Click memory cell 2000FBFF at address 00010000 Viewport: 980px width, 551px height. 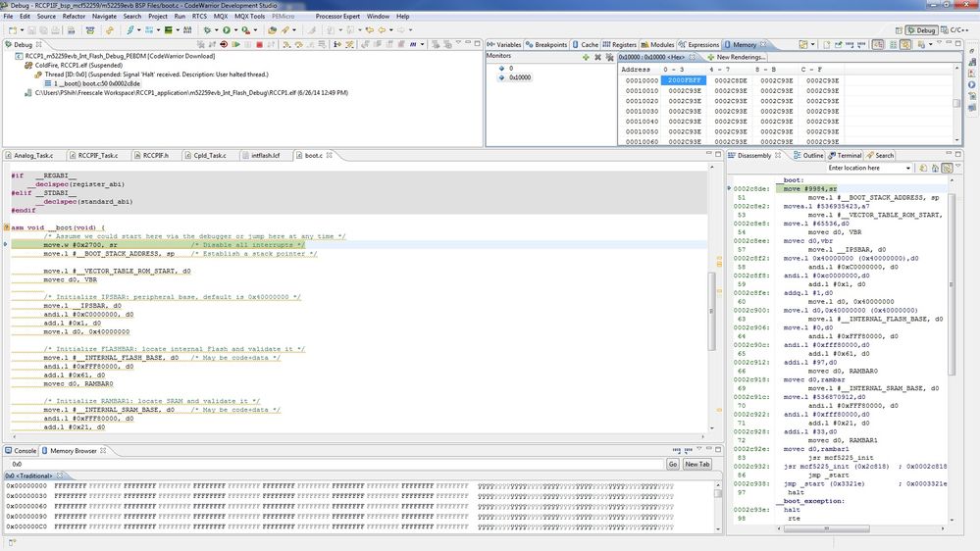(685, 80)
